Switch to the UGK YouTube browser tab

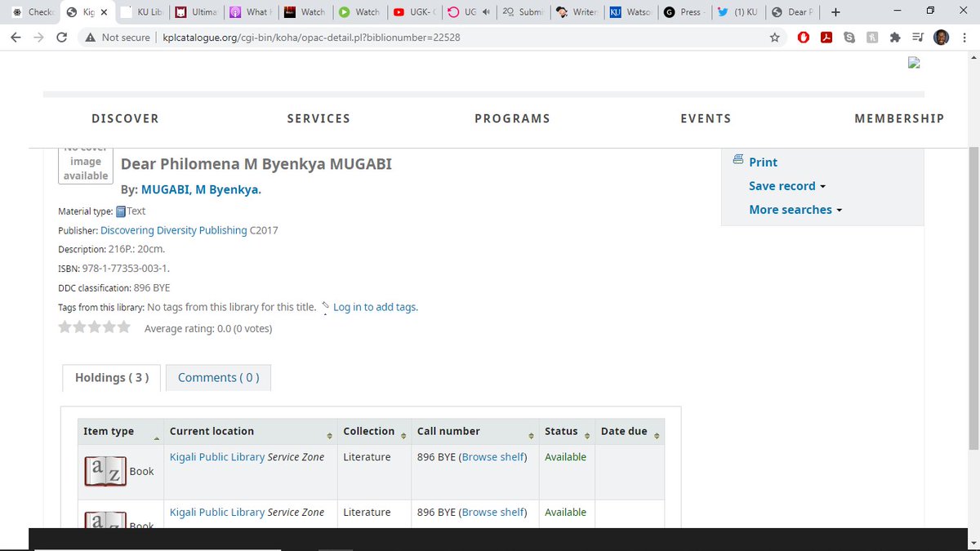coord(414,12)
